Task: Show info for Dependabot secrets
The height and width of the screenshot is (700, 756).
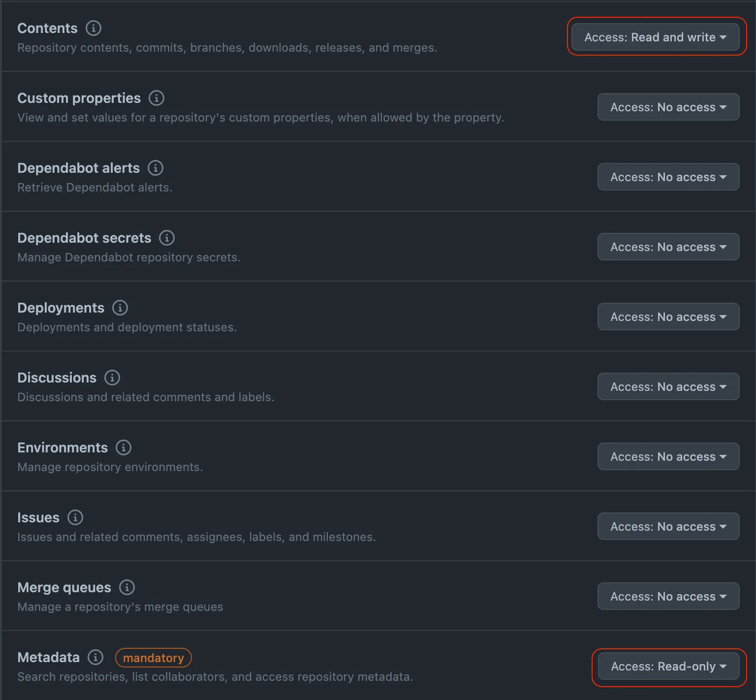Action: point(167,238)
